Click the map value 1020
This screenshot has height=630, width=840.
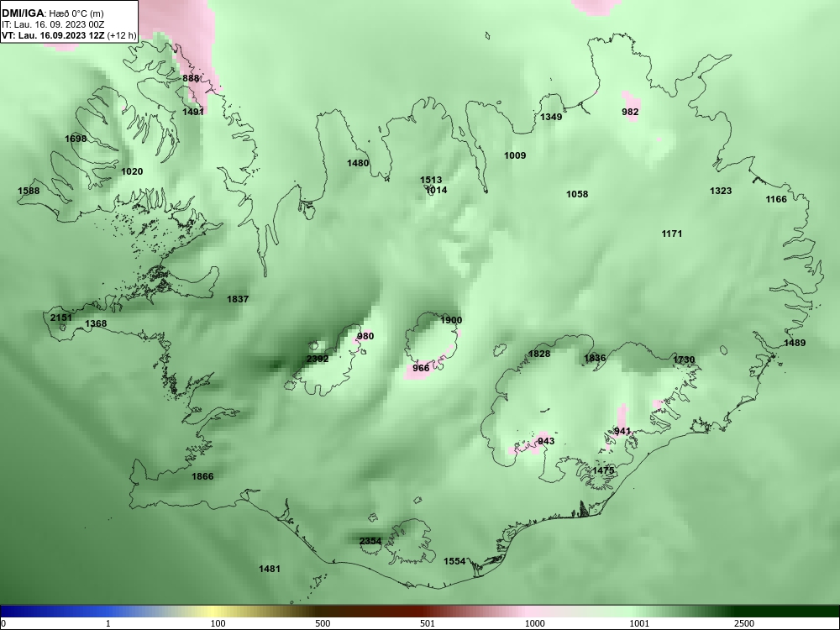pyautogui.click(x=132, y=171)
